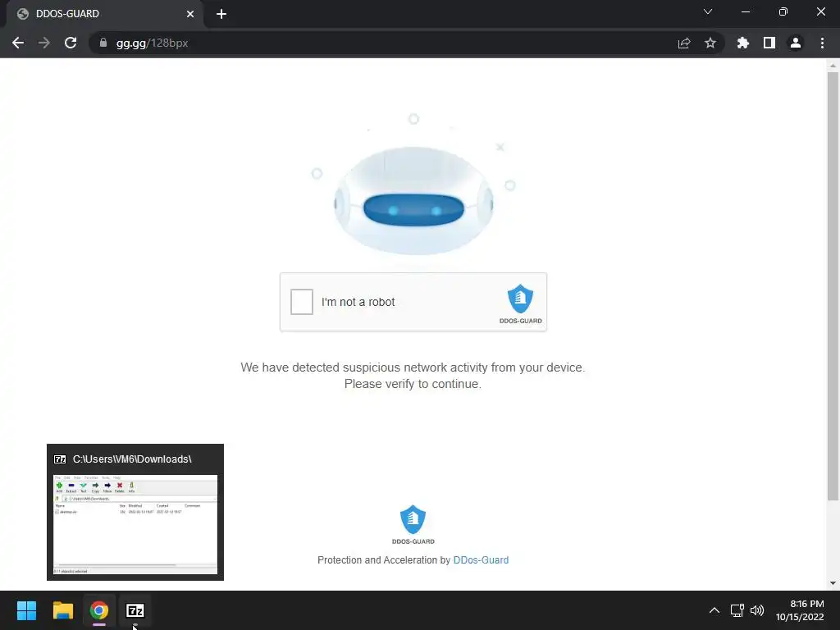
Task: Open the Extensions puzzle icon
Action: point(743,43)
